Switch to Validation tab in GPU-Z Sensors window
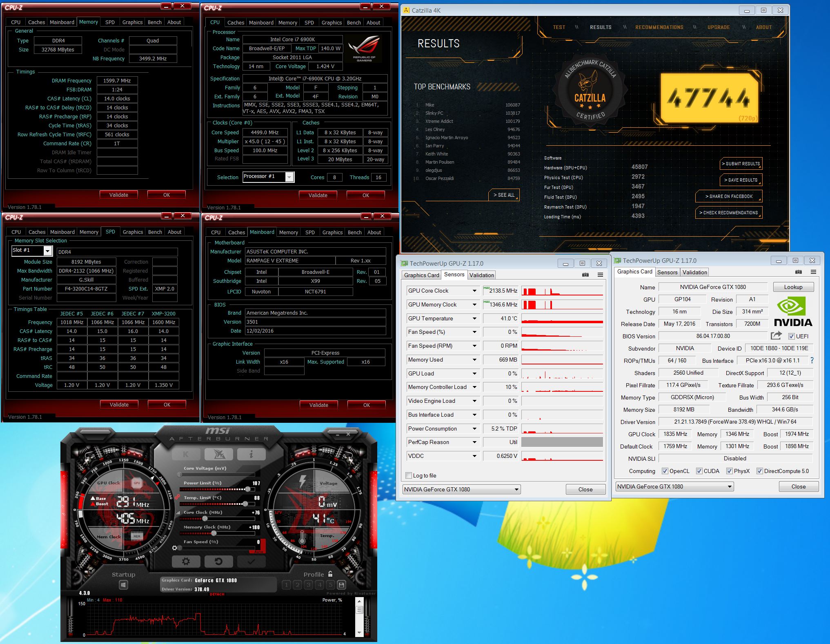Screen dimensions: 830x644 point(482,275)
